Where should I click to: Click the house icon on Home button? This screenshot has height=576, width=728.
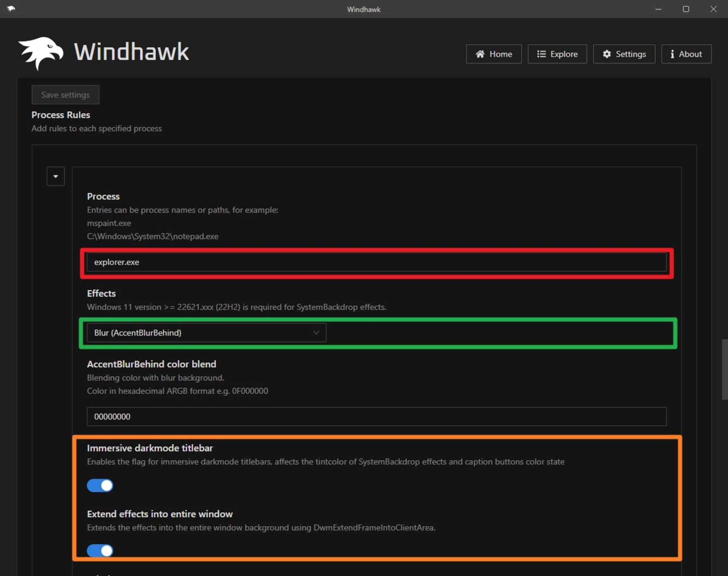coord(480,54)
